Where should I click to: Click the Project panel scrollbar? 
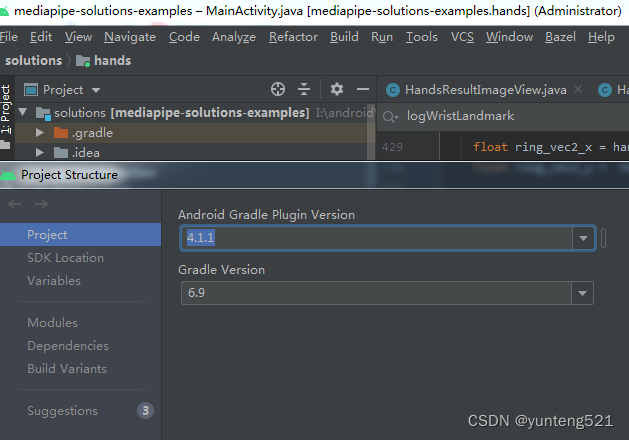371,132
